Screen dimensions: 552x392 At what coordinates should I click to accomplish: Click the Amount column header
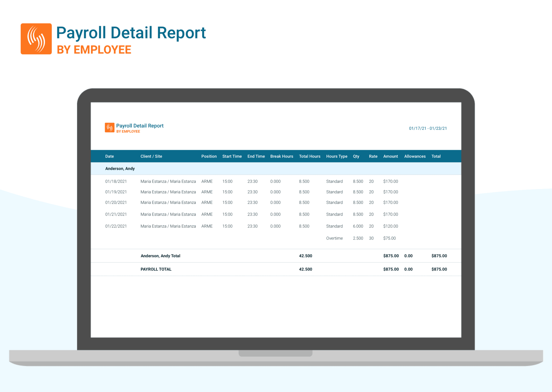[x=390, y=156]
